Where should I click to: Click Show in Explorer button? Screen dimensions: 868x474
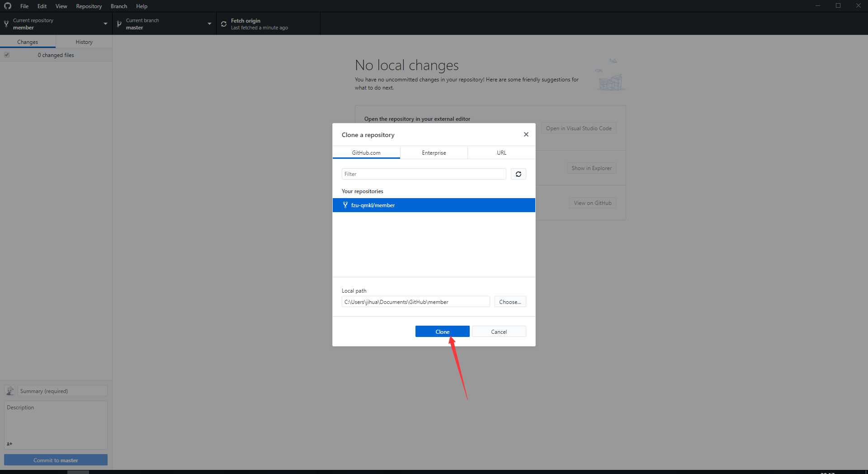[x=592, y=168]
